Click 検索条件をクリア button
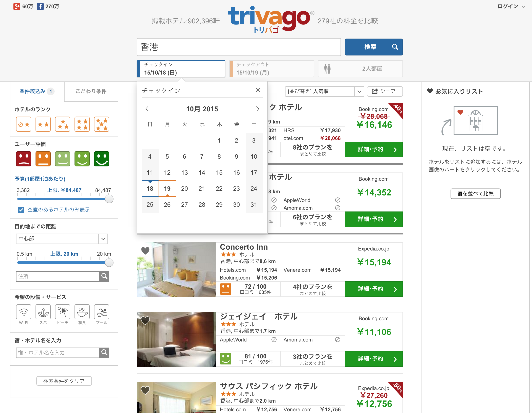 [64, 381]
